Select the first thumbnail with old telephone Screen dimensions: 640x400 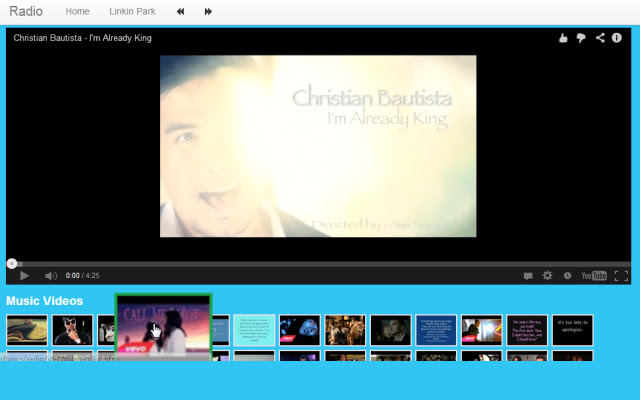[27, 330]
